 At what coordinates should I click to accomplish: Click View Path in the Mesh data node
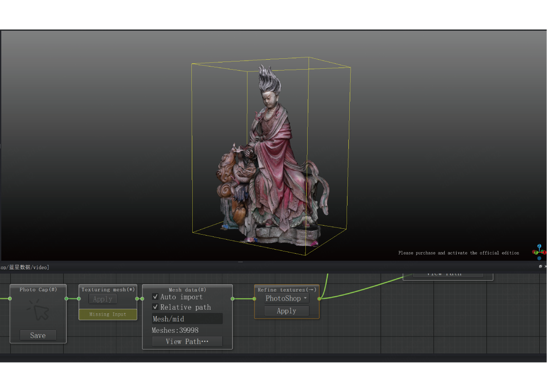(187, 341)
